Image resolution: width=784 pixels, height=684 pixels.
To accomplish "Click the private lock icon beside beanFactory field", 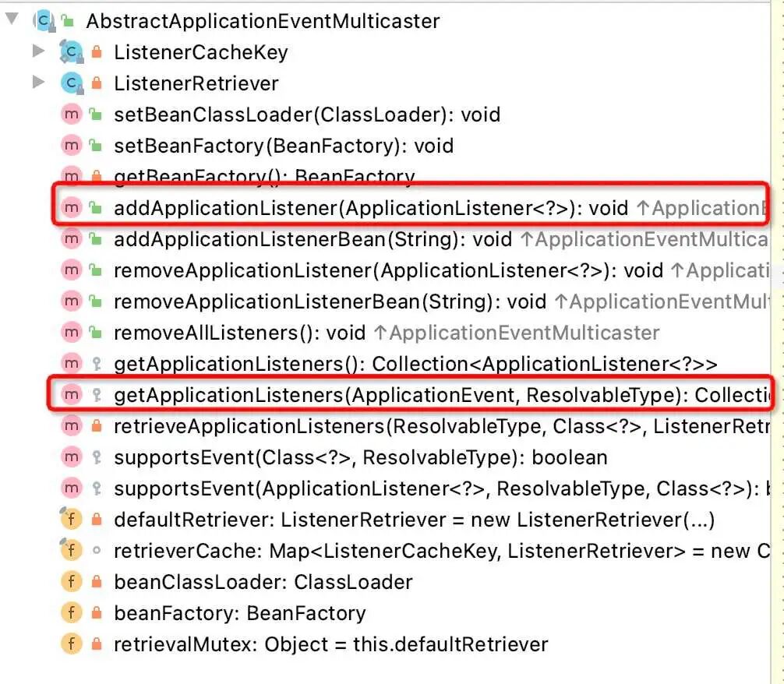I will point(97,612).
